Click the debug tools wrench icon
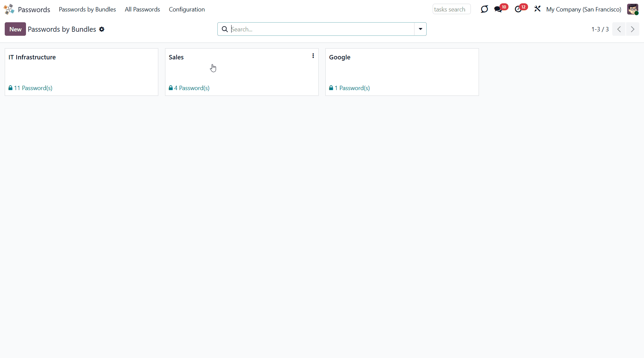644x358 pixels. pos(537,9)
